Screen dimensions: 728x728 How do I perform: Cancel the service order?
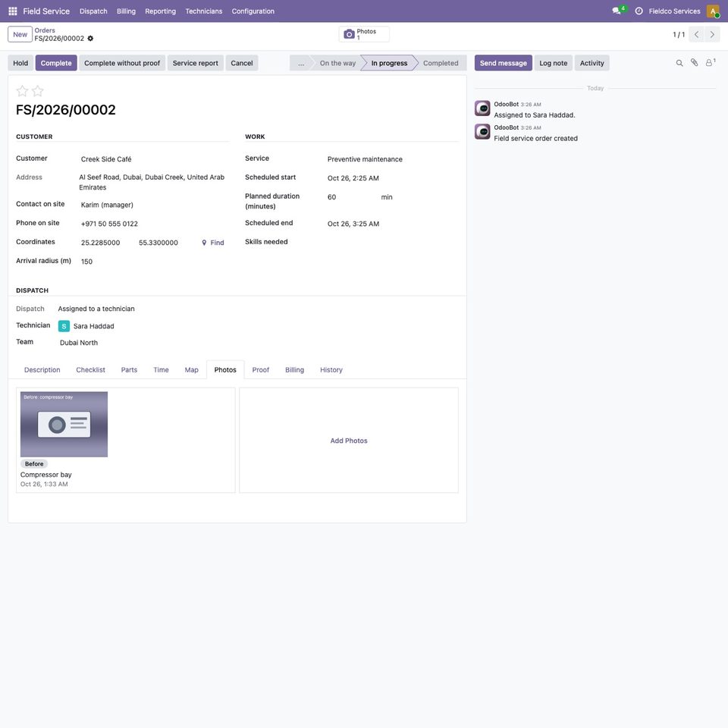coord(242,63)
